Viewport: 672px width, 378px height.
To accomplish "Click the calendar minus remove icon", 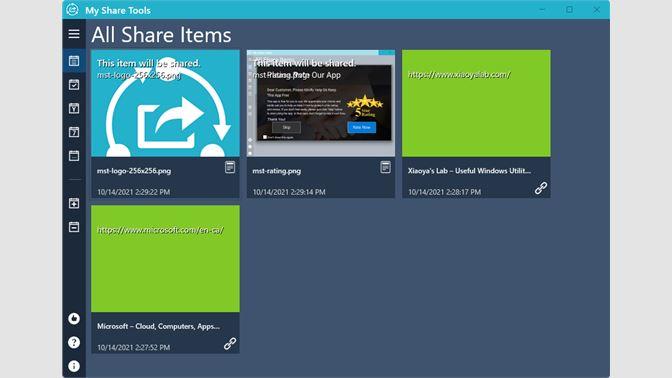I will tap(74, 227).
